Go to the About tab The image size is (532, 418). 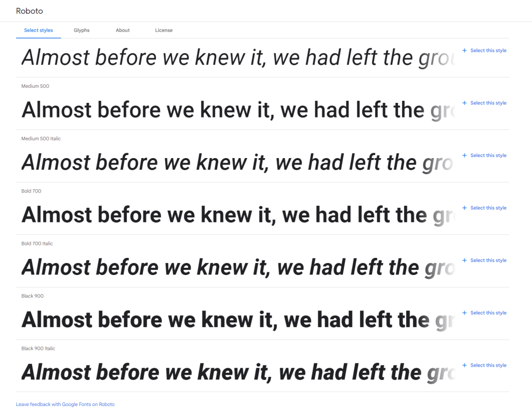123,30
